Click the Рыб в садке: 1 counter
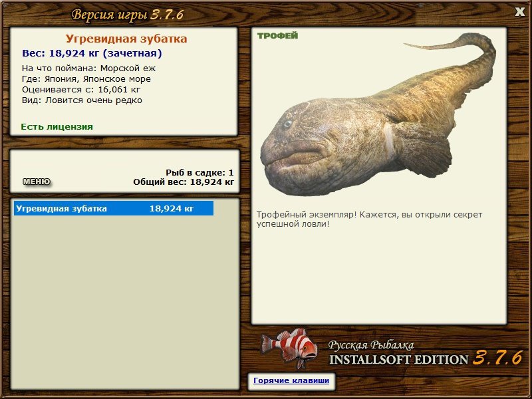532x399 pixels. point(199,172)
